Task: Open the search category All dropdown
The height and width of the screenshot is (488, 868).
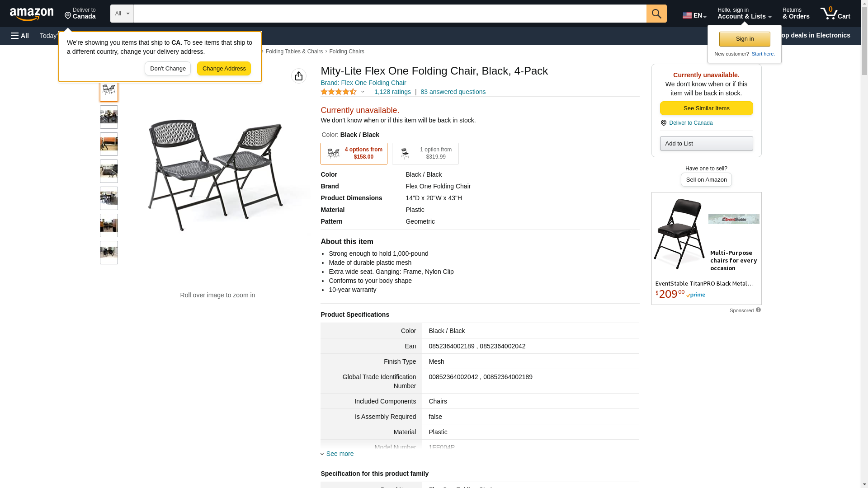Action: [x=122, y=14]
